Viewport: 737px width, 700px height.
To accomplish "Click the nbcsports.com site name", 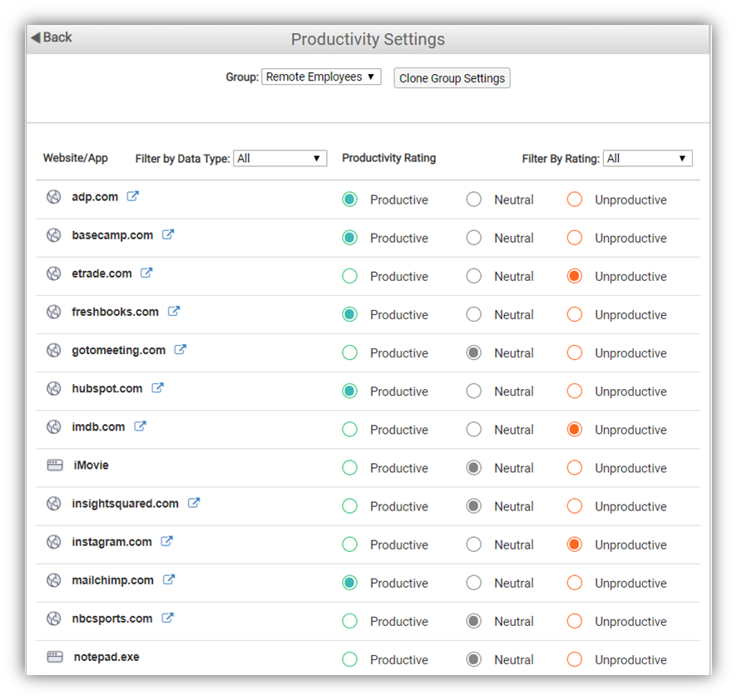I will point(111,619).
